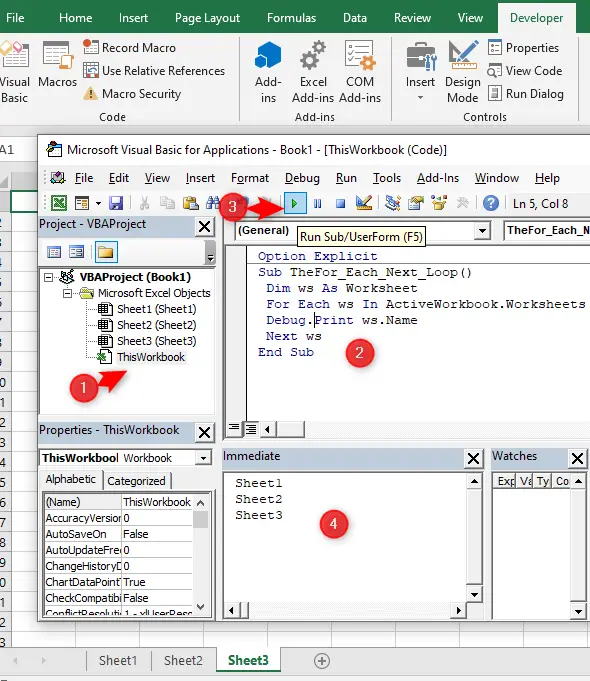Click the Copy toolbar icon
The height and width of the screenshot is (681, 590).
tap(167, 203)
